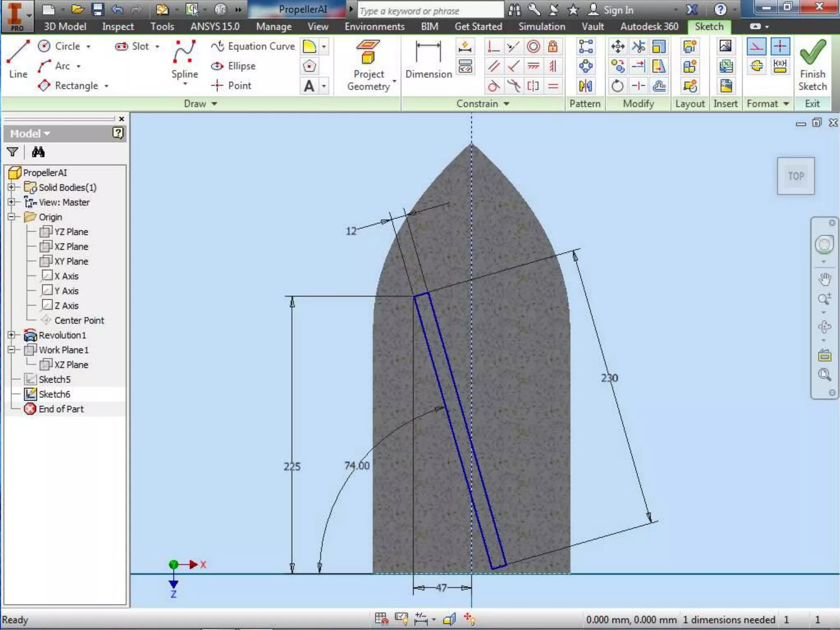Click the Find binoculars icon in browser
Image resolution: width=840 pixels, height=630 pixels.
coord(38,153)
